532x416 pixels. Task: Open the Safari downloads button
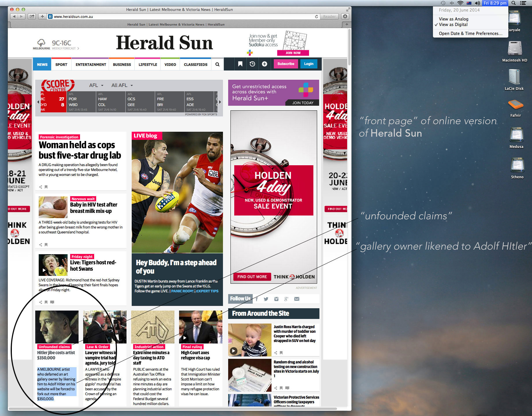coord(345,16)
